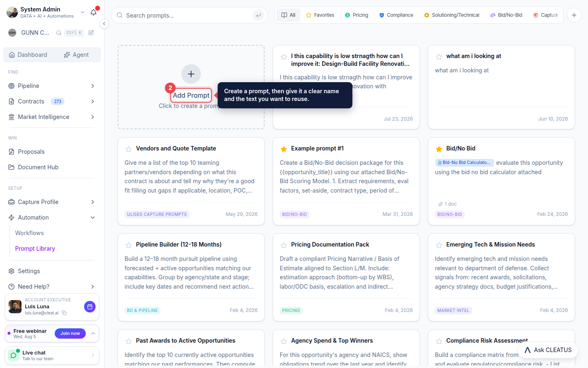588x368 pixels.
Task: Show the Bid/No-Bid tab
Action: pos(506,15)
